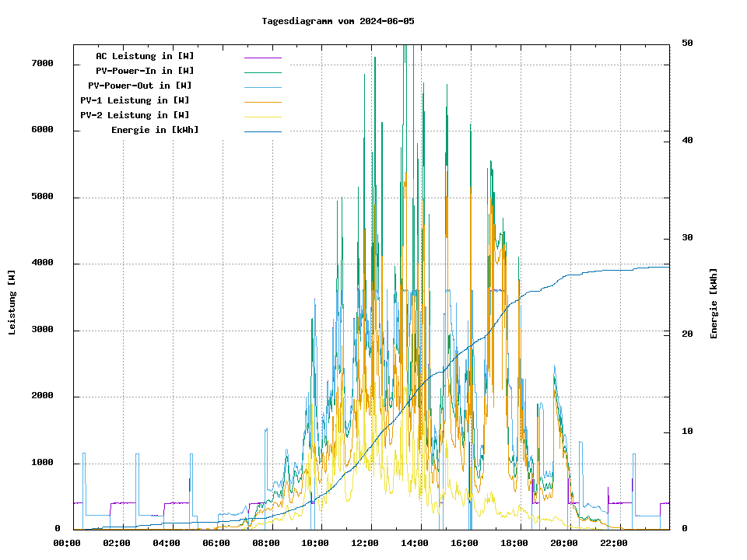The width and height of the screenshot is (747, 560).
Task: Click the light blue PV-Power-Out legend line
Action: tap(262, 87)
